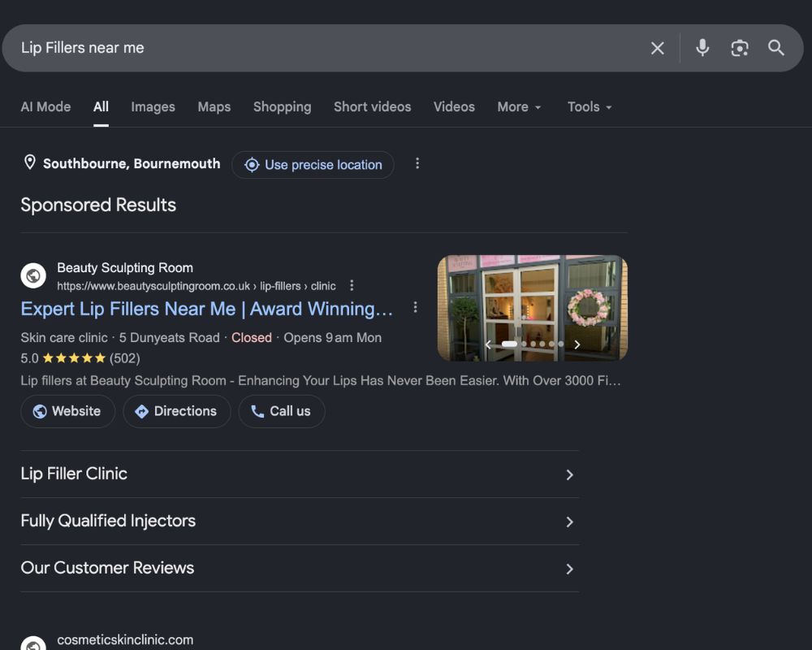The width and height of the screenshot is (812, 650).
Task: Expand Fully Qualified Injectors section
Action: tap(300, 522)
